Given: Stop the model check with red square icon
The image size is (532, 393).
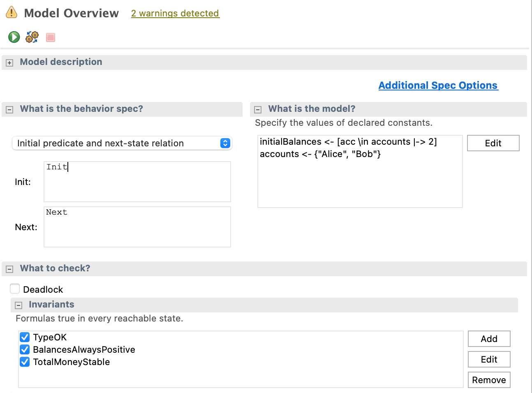Looking at the screenshot, I should click(51, 37).
